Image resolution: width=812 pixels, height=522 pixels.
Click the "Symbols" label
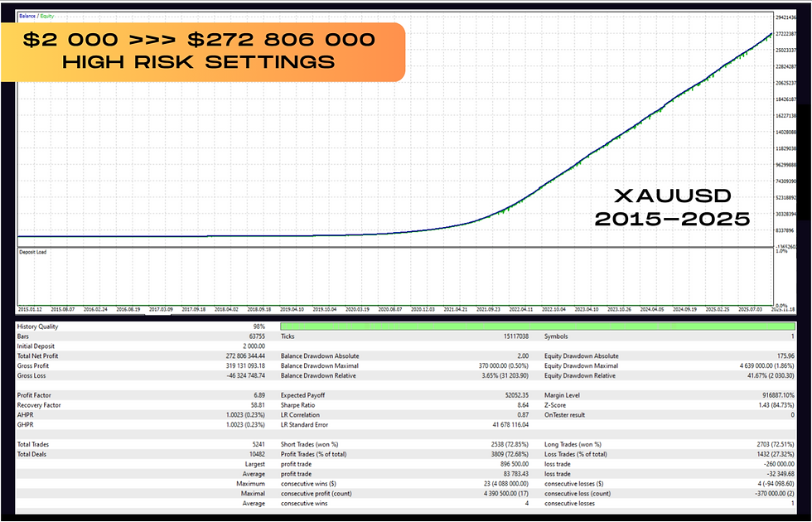(556, 336)
